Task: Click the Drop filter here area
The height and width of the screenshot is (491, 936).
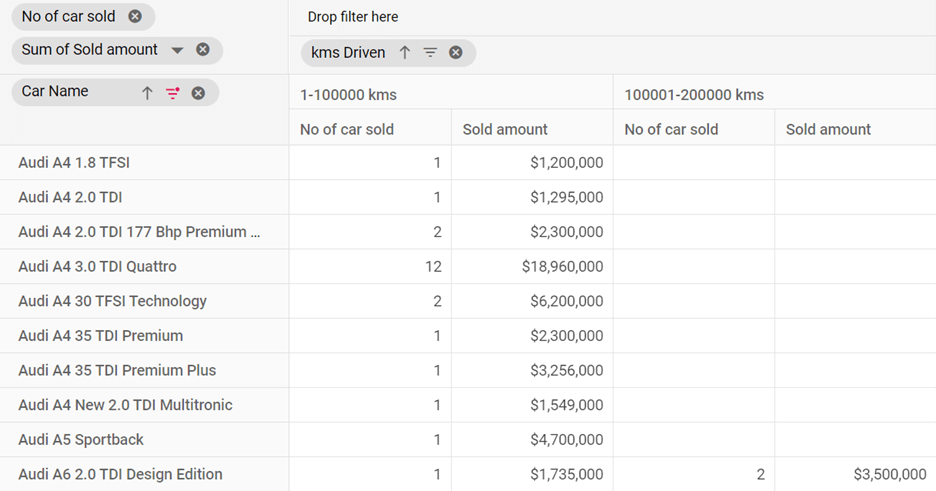Action: [612, 17]
